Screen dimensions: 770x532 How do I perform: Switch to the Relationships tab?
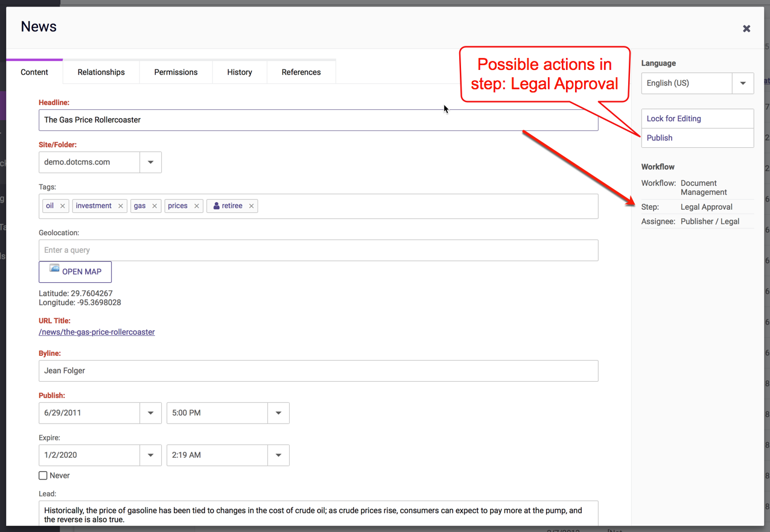[101, 72]
